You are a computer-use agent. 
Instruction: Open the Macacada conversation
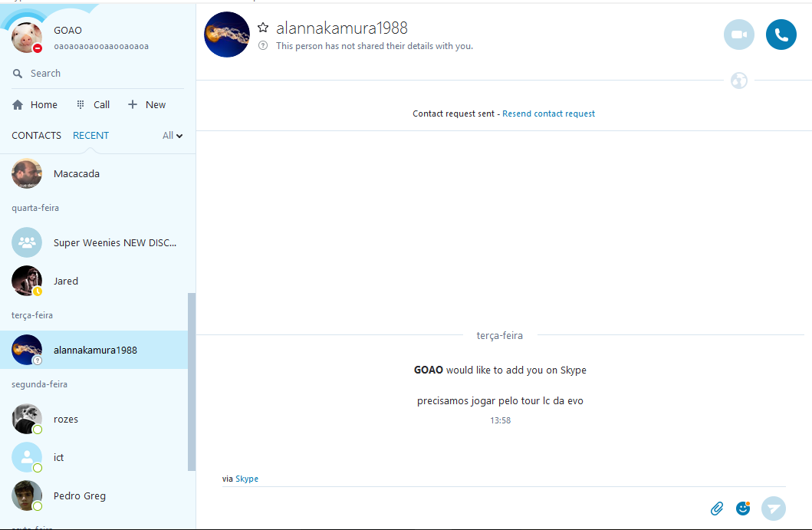94,173
